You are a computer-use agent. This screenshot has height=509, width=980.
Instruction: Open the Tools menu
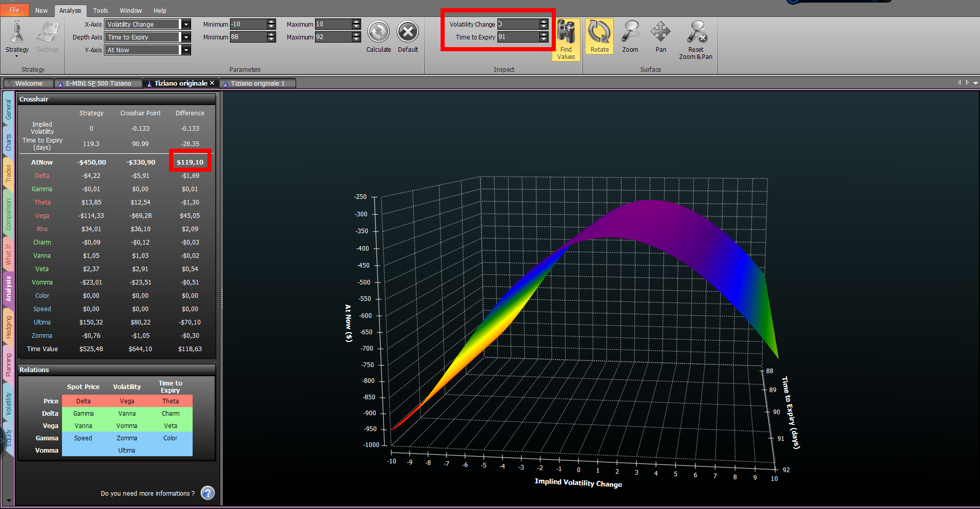pyautogui.click(x=100, y=10)
